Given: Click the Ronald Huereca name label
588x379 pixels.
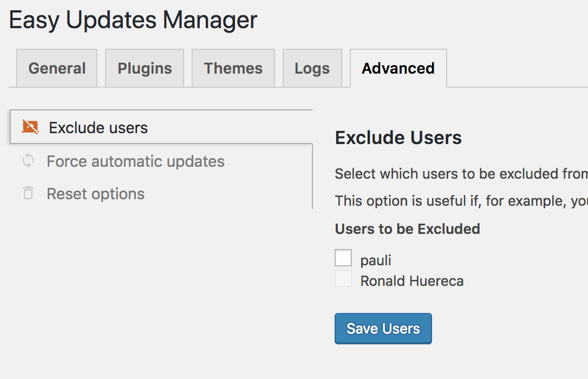Looking at the screenshot, I should (x=412, y=281).
